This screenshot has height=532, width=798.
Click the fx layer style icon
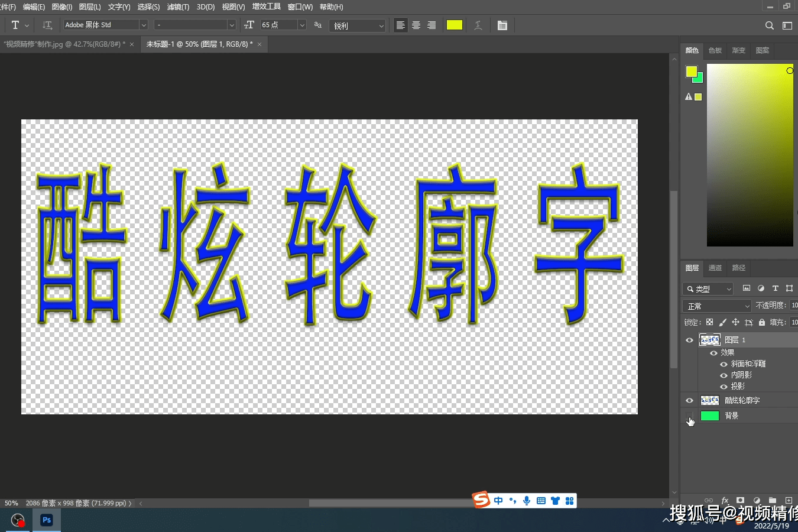(x=725, y=501)
